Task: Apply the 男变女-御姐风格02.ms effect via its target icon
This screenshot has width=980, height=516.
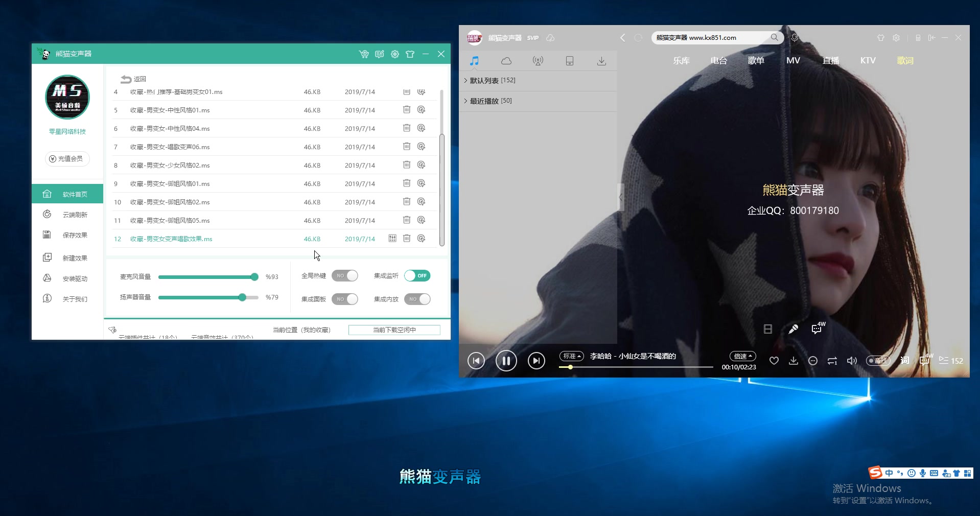Action: click(421, 202)
